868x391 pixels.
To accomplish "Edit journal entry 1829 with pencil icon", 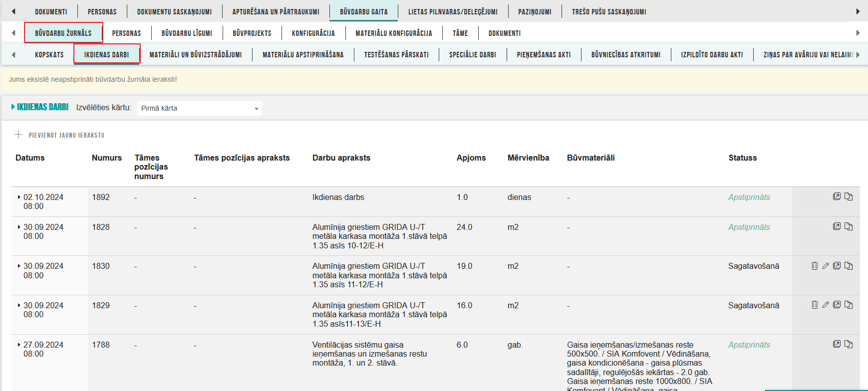I will coord(826,305).
